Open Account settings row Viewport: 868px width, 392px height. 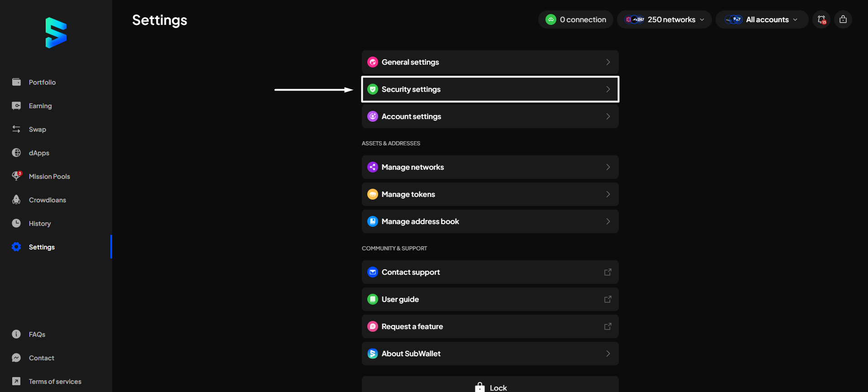490,116
